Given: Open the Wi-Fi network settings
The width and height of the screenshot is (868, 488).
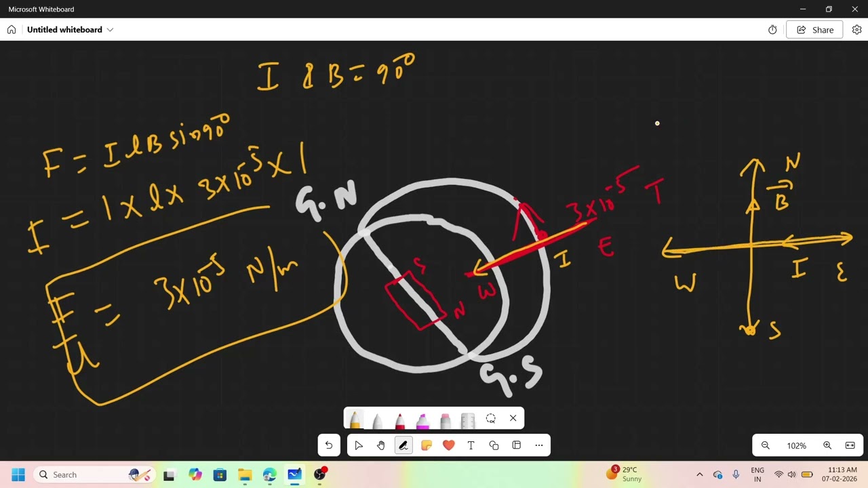Looking at the screenshot, I should point(778,474).
